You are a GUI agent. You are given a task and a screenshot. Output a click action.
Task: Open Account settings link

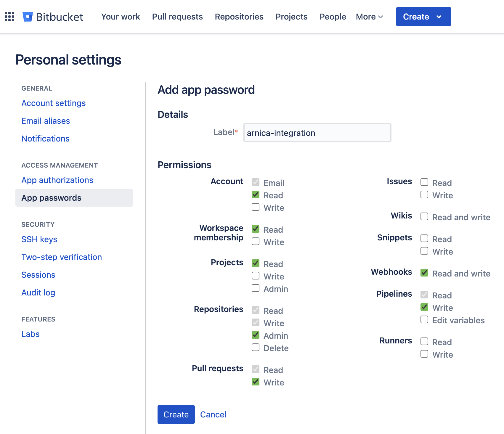(54, 103)
